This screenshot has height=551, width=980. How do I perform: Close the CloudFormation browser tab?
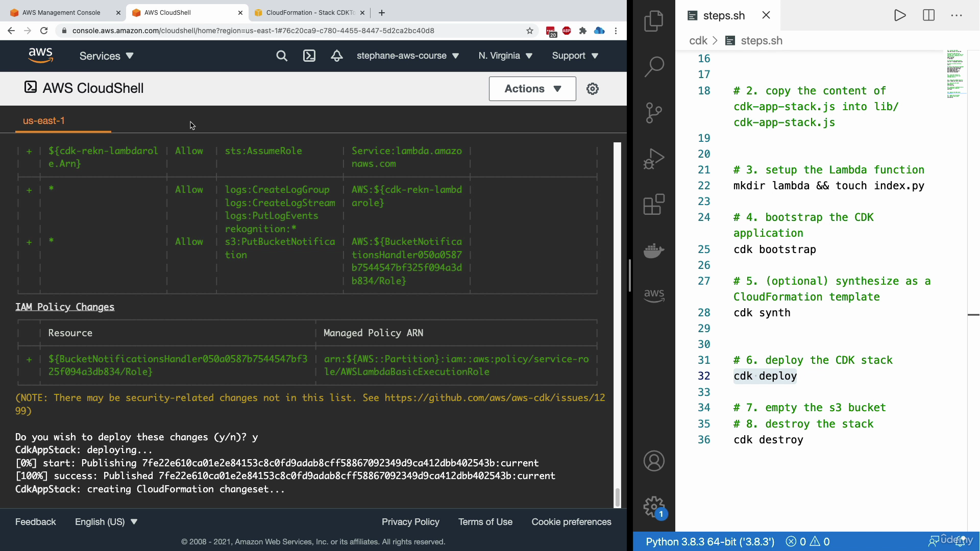[362, 13]
